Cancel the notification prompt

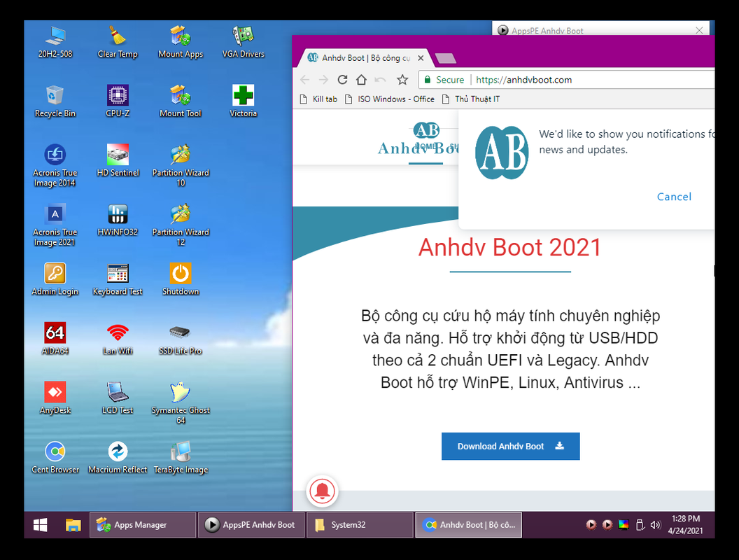(674, 197)
